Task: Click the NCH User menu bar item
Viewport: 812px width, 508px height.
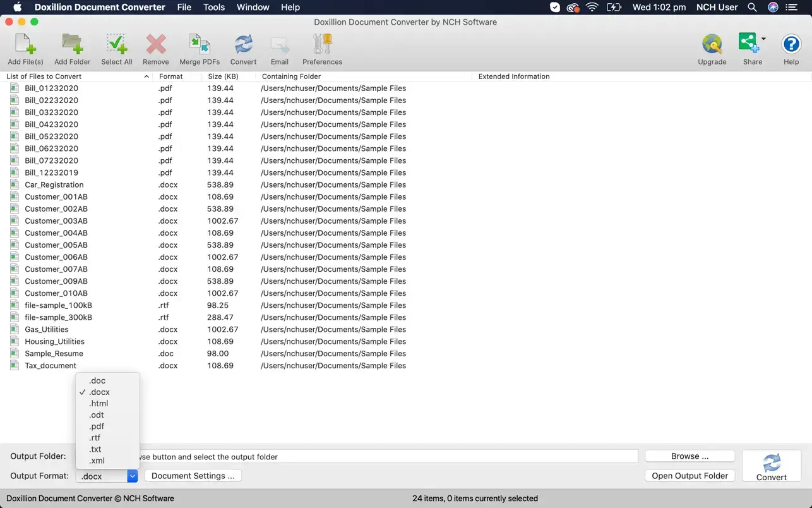Action: 717,8
